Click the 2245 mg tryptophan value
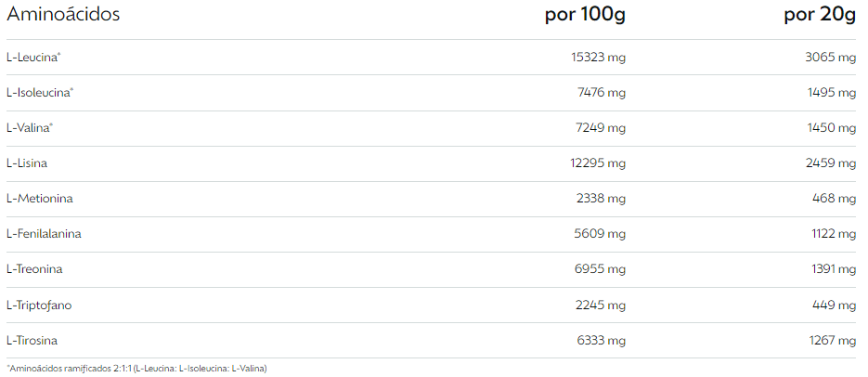Viewport: 868px width, 377px height. pyautogui.click(x=601, y=305)
